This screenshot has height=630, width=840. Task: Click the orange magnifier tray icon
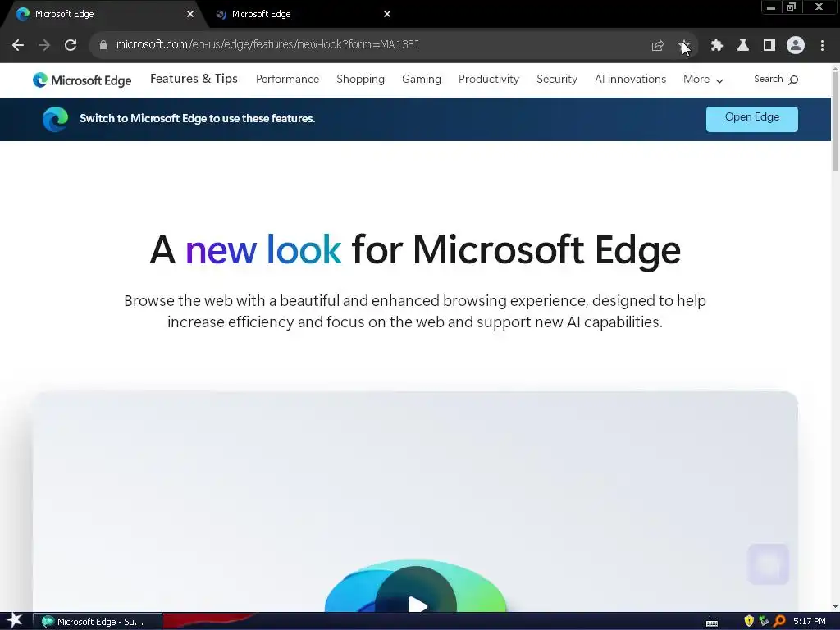tap(779, 621)
